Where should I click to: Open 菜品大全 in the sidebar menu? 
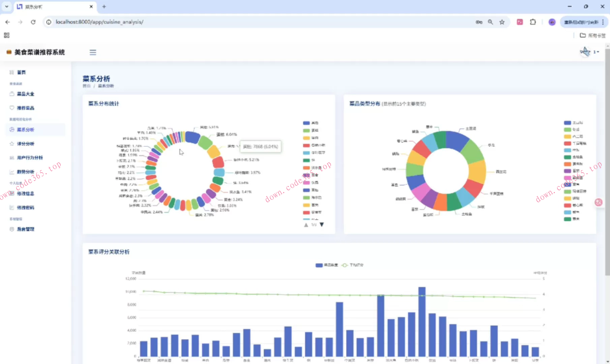coord(25,94)
